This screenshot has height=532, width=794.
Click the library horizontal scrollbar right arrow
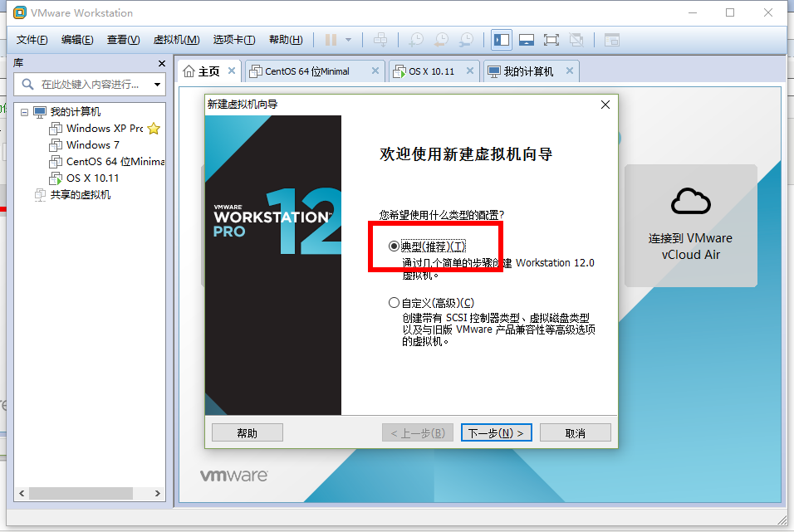coord(158,493)
